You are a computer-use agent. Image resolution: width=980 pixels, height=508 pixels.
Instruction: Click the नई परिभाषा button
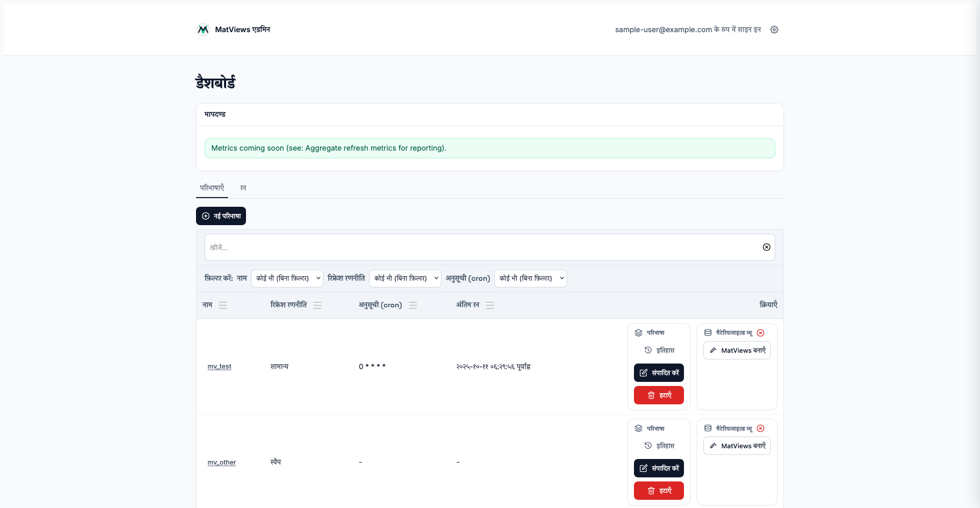tap(221, 216)
